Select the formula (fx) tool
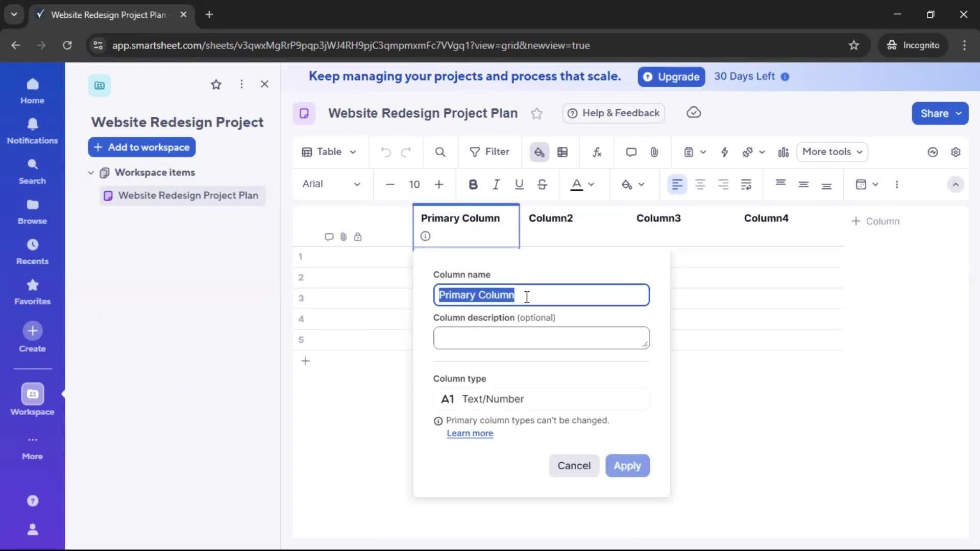Viewport: 980px width, 551px height. (x=597, y=152)
